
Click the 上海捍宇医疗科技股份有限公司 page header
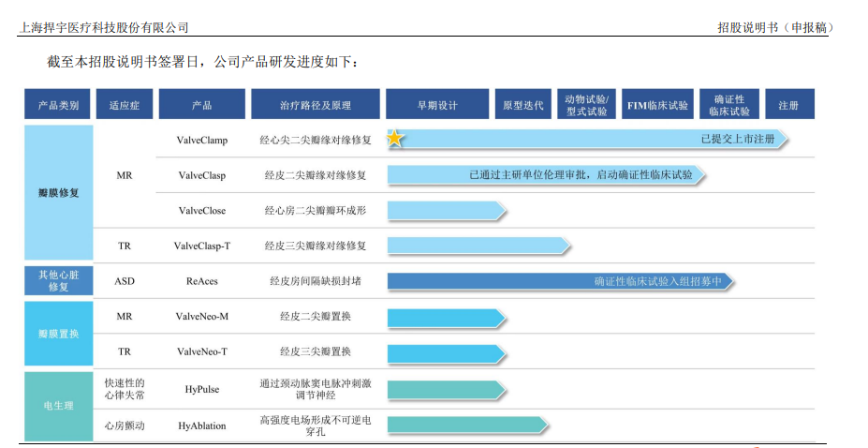click(104, 27)
